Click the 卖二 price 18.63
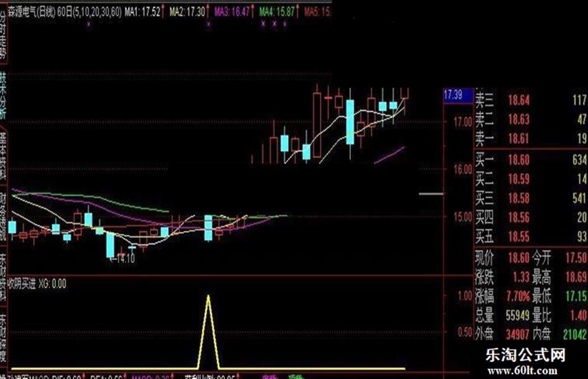588x379 pixels. click(x=519, y=119)
